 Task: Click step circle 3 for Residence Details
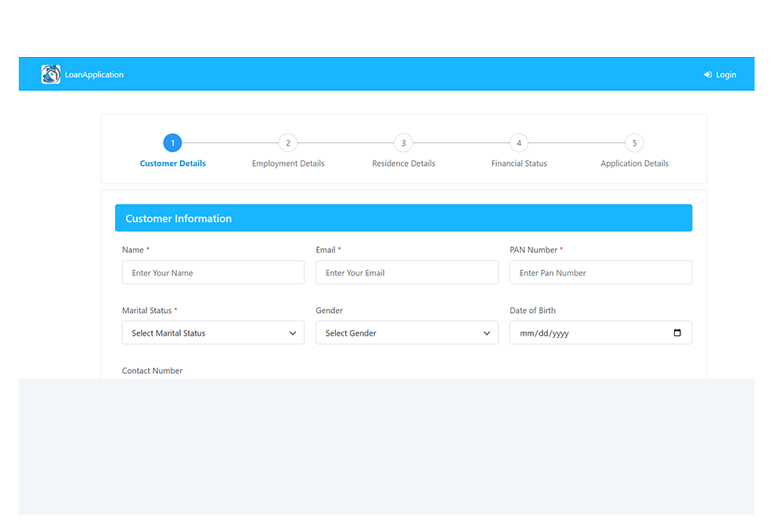(403, 143)
